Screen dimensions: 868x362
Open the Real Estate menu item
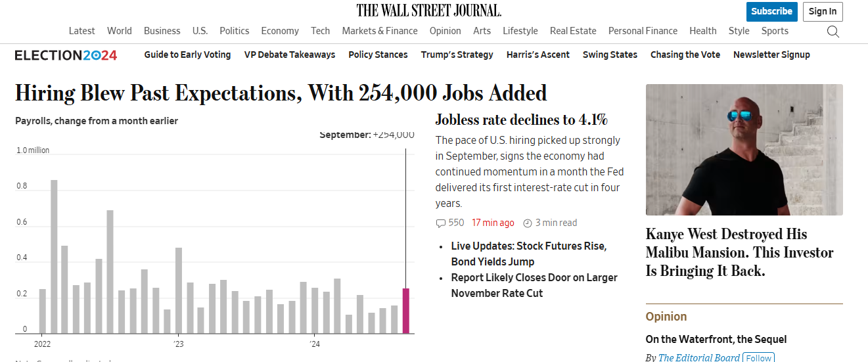pos(573,31)
